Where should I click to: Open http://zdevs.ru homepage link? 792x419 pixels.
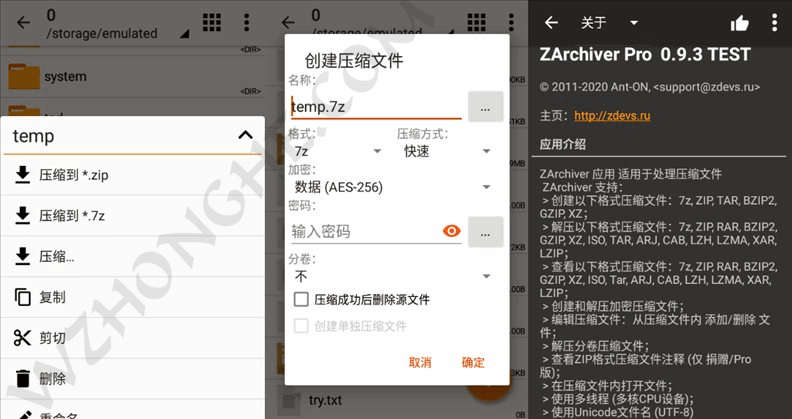click(x=612, y=116)
